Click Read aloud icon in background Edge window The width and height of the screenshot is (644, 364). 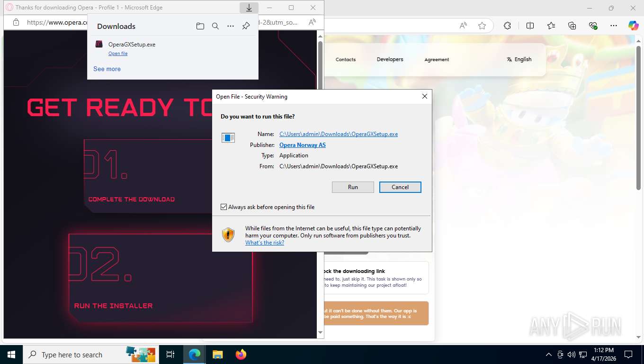464,26
